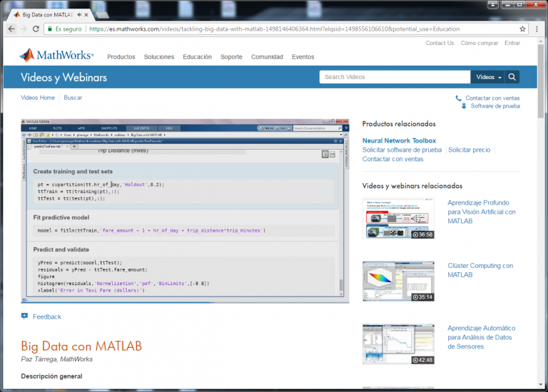
Task: Open Aprendizaje Automático para Análisis de Datos link
Action: click(x=481, y=337)
